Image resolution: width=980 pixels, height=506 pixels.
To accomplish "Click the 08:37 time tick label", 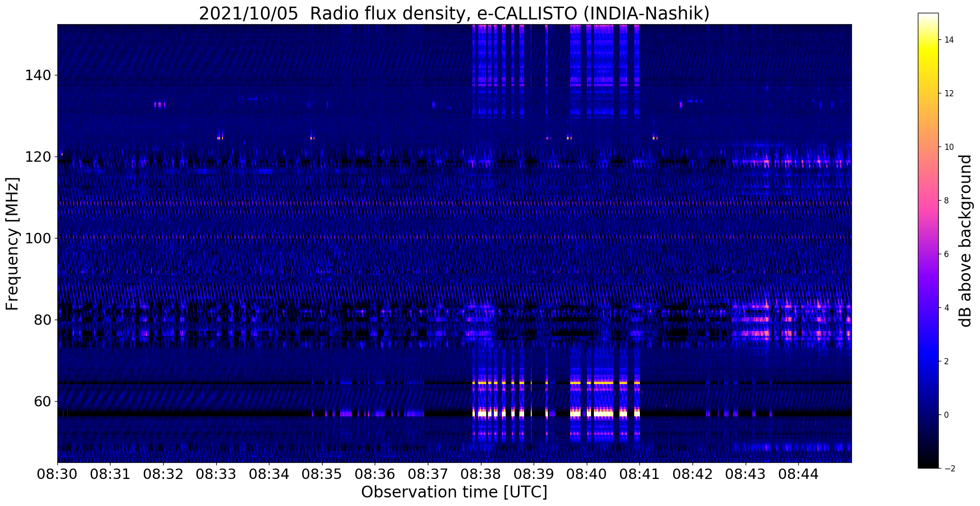I will click(x=428, y=474).
